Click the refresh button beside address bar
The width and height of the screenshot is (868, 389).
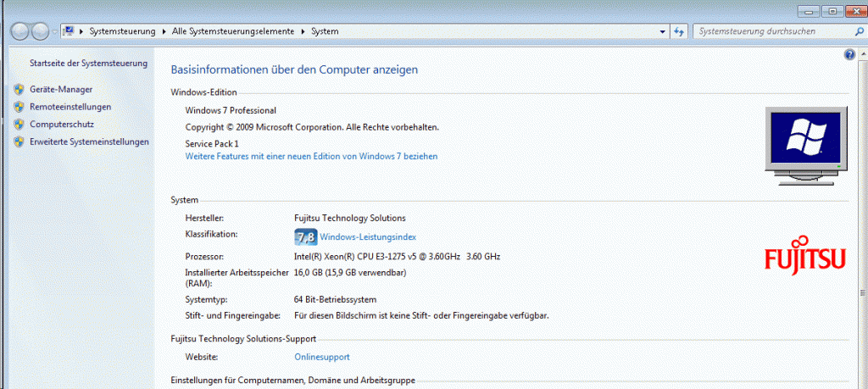(679, 32)
